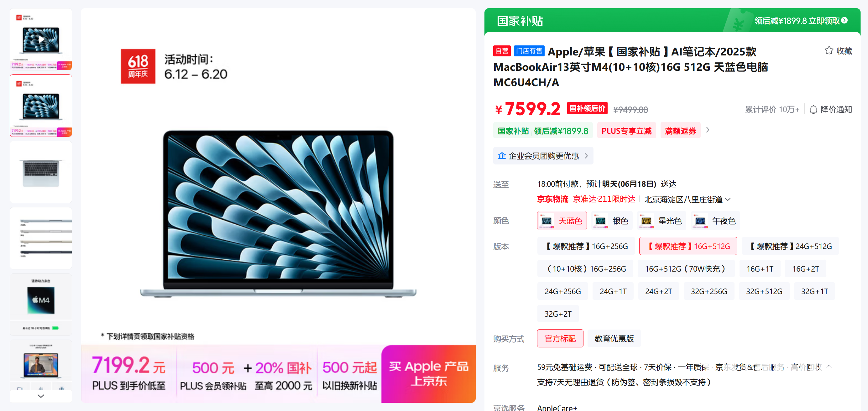Click the arrow icon beside 立即领取
The height and width of the screenshot is (411, 868).
click(844, 20)
